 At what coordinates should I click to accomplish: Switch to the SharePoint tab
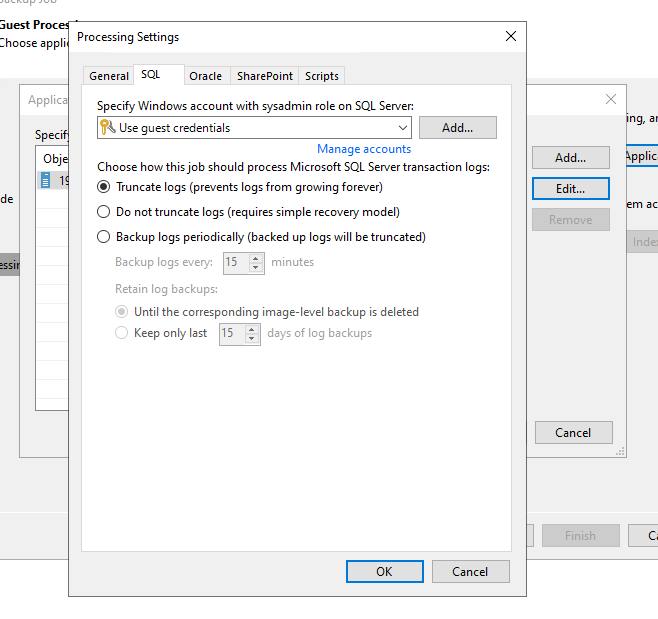[265, 76]
